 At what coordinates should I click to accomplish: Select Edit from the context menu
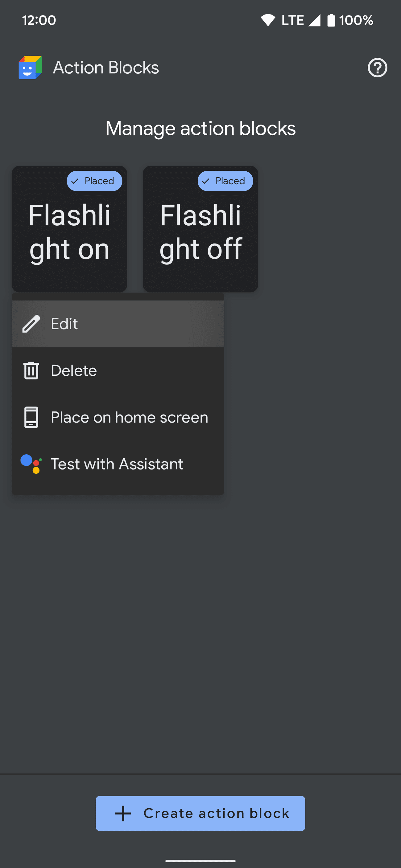[x=117, y=324]
